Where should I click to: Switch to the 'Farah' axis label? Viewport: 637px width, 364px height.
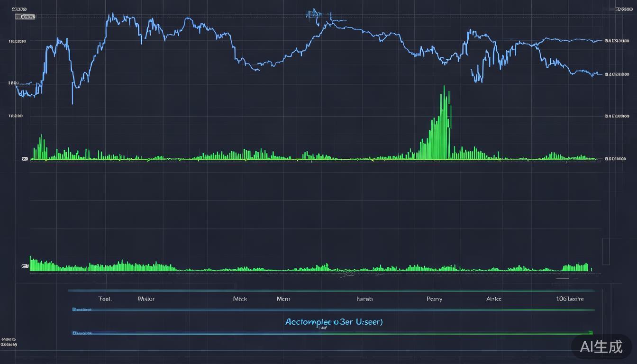(x=364, y=299)
